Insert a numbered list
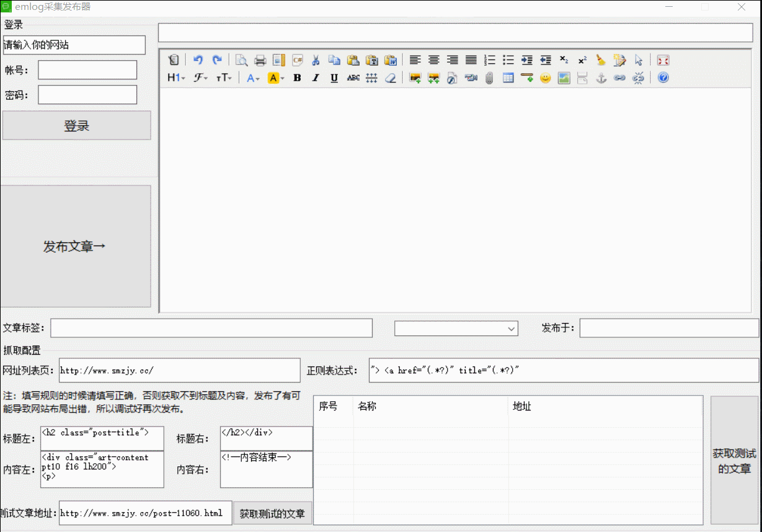Screen dimensions: 762x532 coord(490,60)
